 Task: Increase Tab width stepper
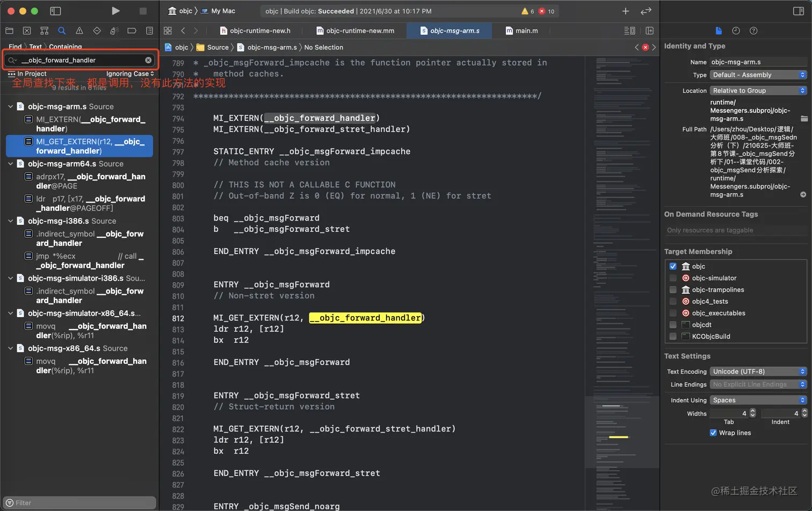click(752, 411)
